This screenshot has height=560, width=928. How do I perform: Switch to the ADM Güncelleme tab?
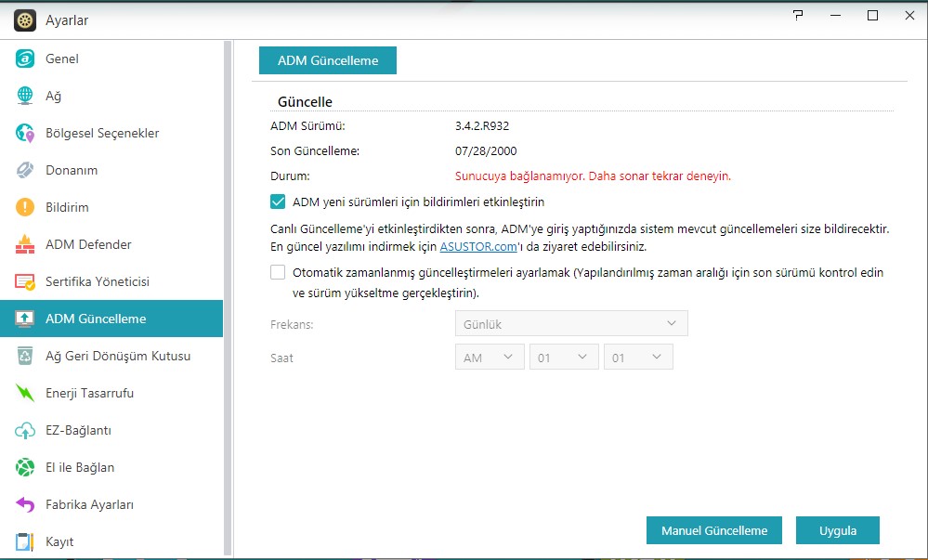coord(328,60)
